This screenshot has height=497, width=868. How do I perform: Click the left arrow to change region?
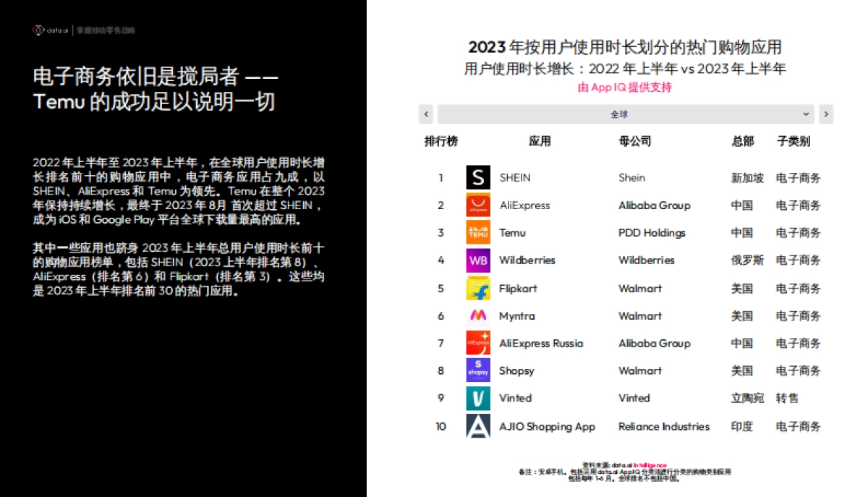(x=425, y=114)
